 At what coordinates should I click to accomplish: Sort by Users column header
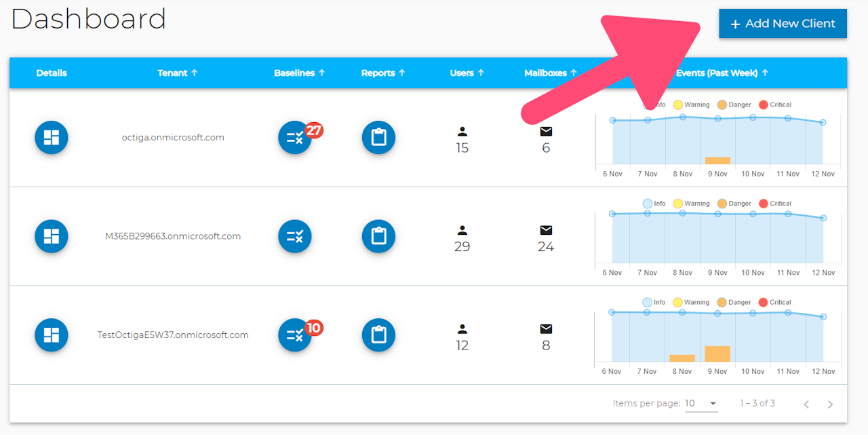pos(467,73)
